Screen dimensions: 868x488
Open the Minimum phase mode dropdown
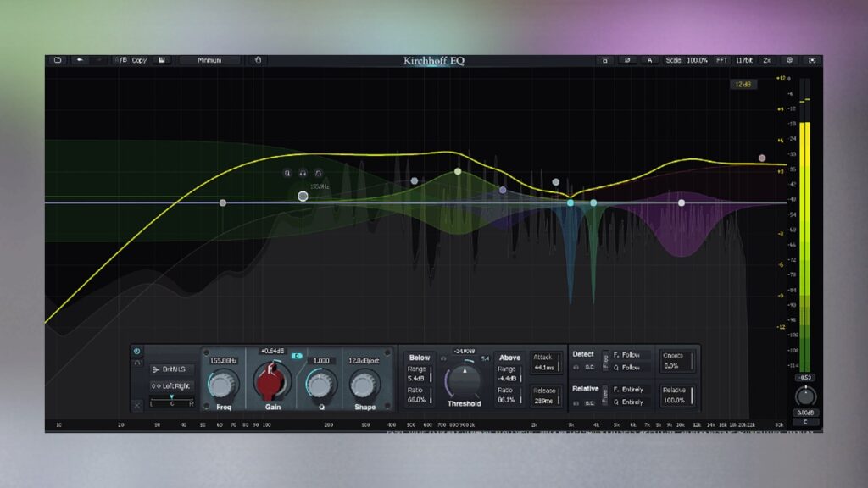point(212,60)
